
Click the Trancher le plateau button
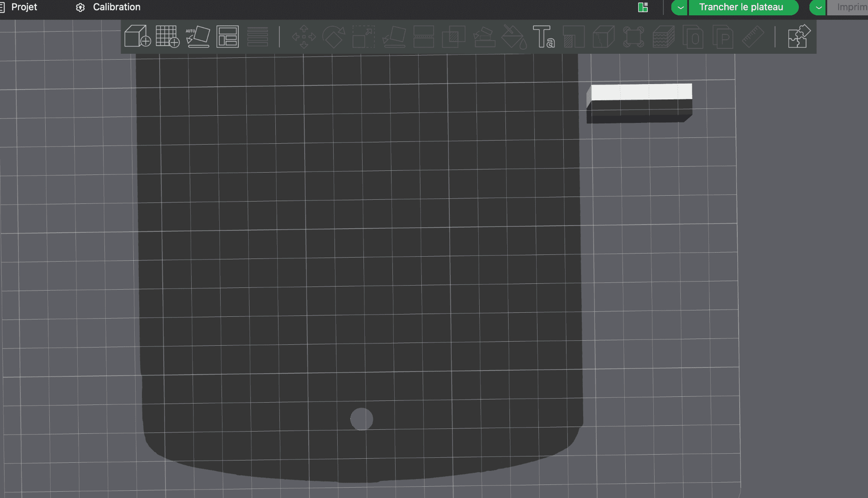tap(741, 7)
